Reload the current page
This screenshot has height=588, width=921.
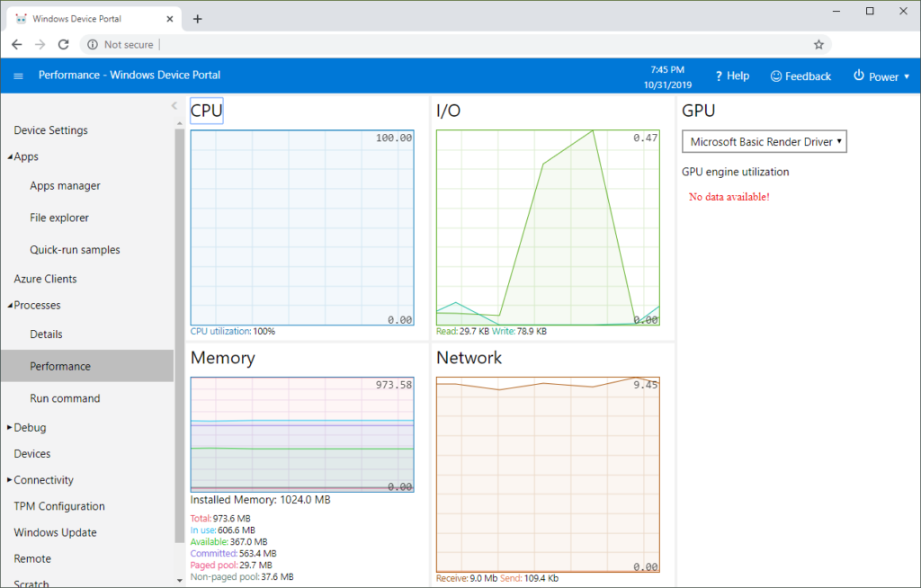coord(64,45)
